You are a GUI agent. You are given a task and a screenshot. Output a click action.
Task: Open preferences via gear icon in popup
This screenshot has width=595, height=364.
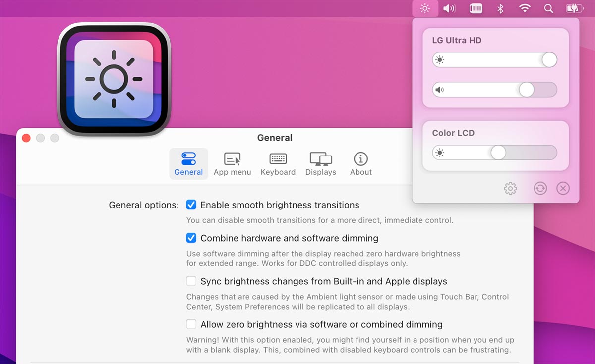[510, 188]
